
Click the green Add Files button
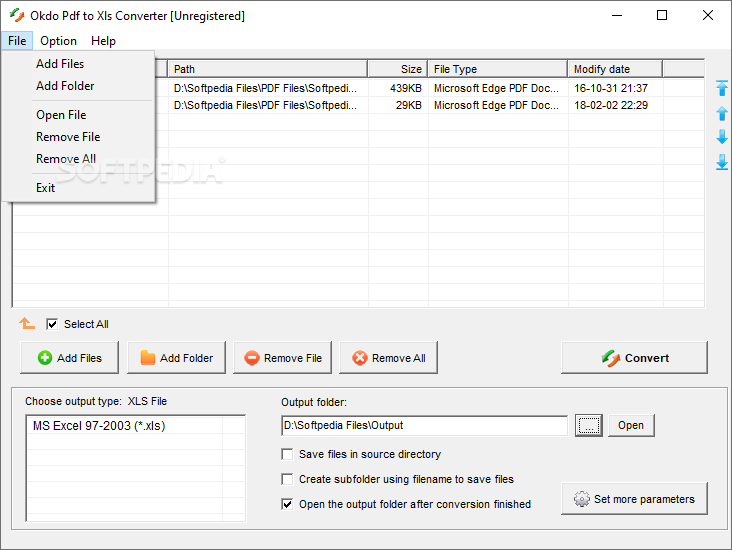point(70,358)
